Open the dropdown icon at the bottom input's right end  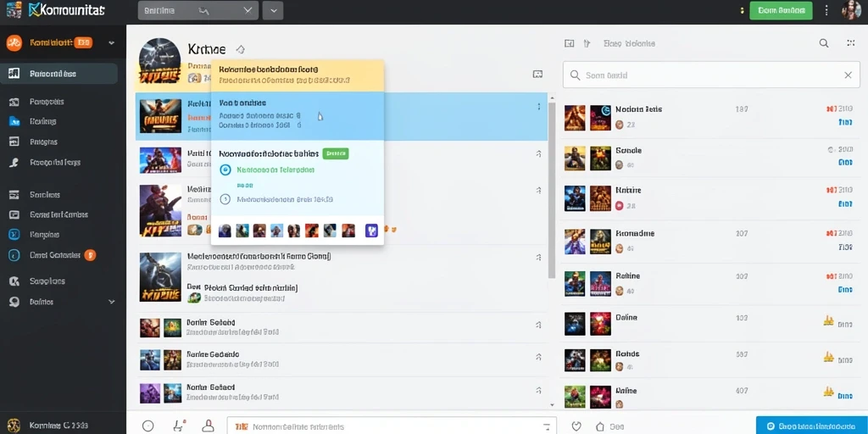pyautogui.click(x=547, y=427)
